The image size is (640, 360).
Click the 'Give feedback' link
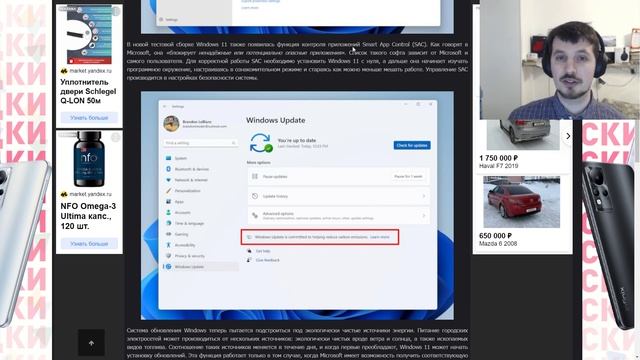coord(268,260)
